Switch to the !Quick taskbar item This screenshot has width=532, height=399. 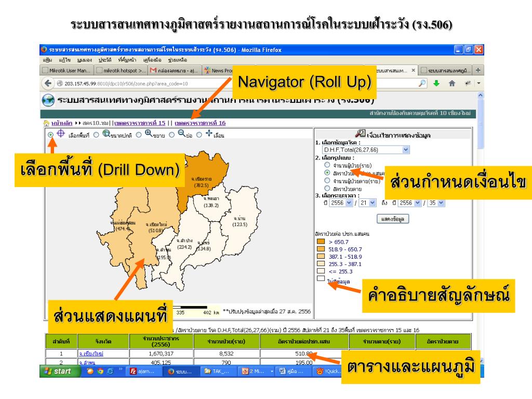[328, 371]
